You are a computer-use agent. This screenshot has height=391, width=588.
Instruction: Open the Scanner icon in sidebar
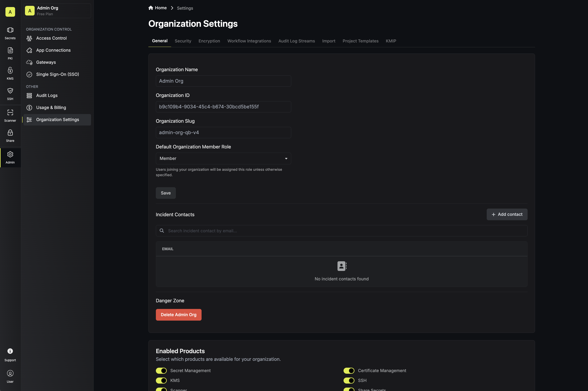10,112
